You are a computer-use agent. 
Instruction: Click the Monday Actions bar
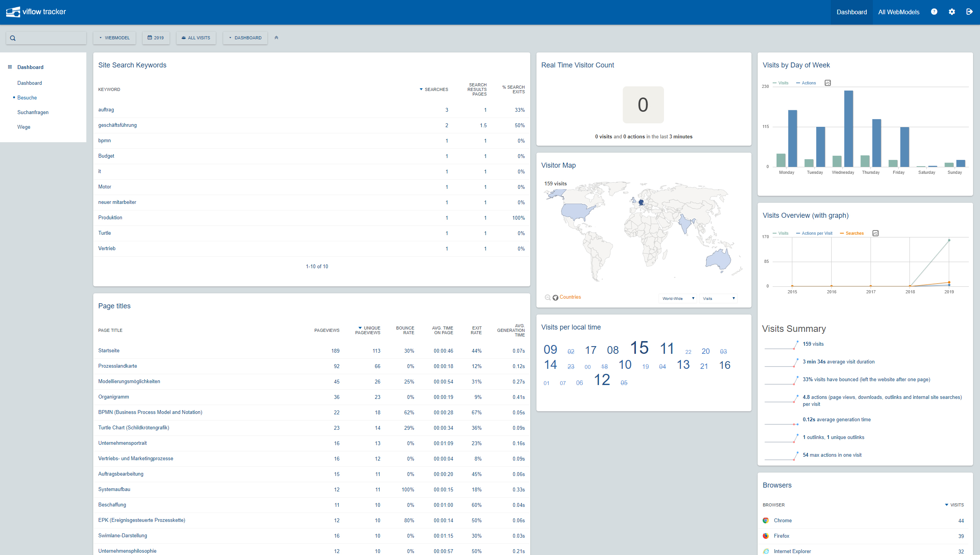792,139
